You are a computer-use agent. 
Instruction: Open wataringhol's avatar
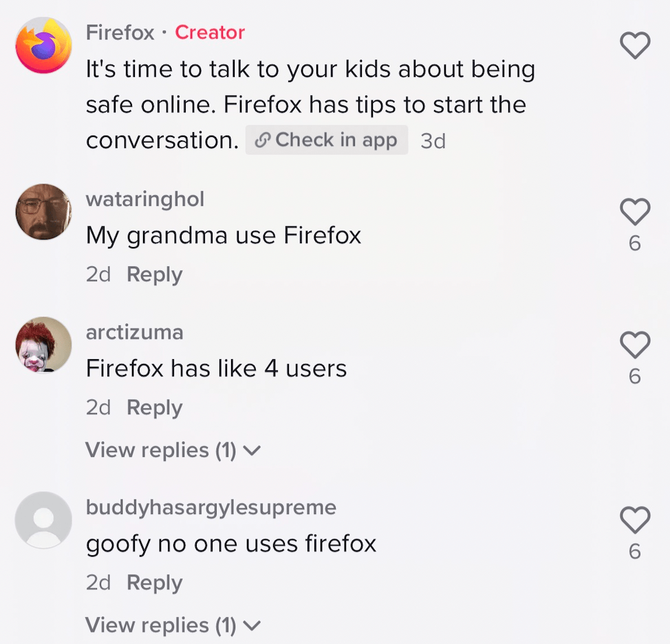[43, 212]
